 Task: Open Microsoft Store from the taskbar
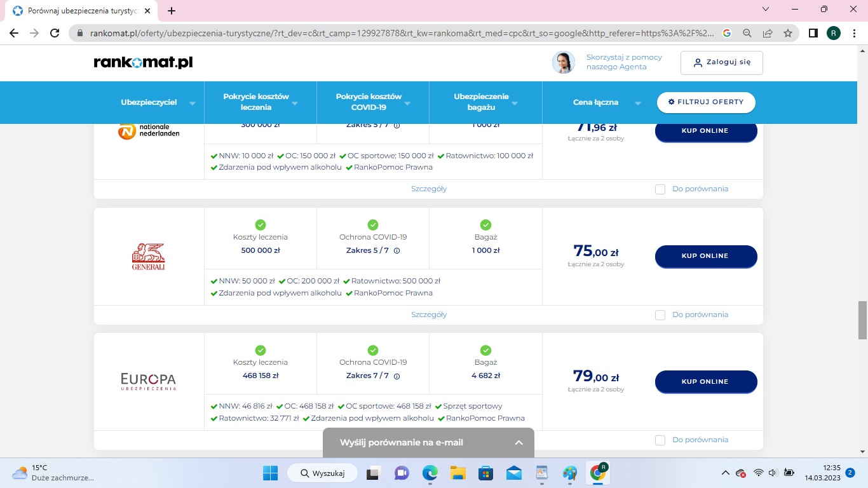point(486,473)
